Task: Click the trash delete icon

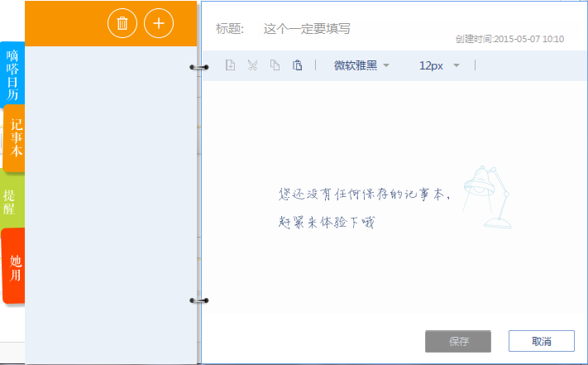Action: coord(122,23)
